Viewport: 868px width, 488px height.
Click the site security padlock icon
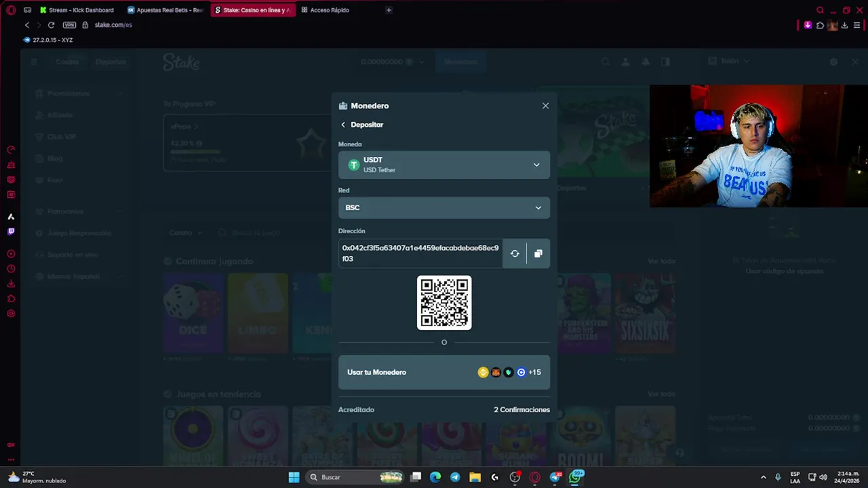tap(85, 25)
